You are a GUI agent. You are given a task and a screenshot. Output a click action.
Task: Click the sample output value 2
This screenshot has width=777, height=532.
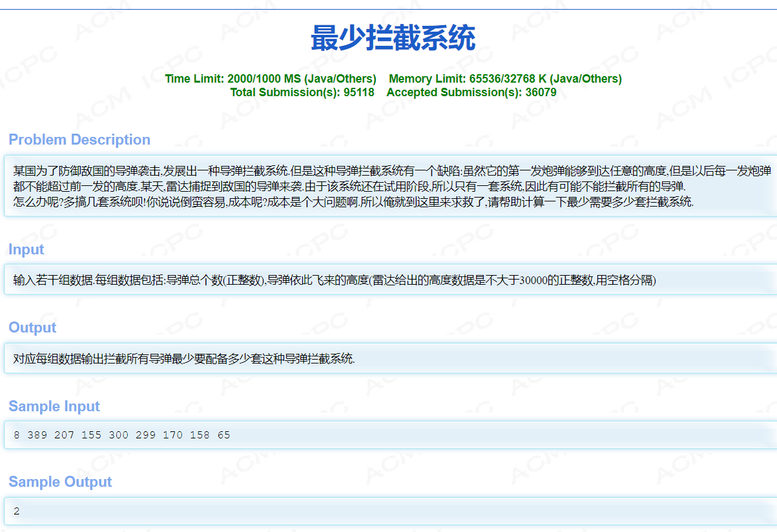(x=17, y=511)
